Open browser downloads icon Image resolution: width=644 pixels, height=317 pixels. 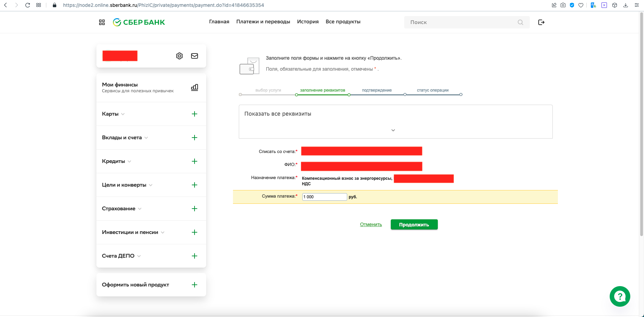626,5
